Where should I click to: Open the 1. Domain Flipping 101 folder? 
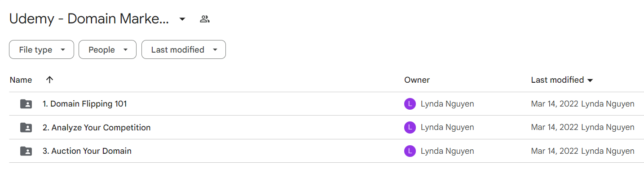tap(84, 104)
